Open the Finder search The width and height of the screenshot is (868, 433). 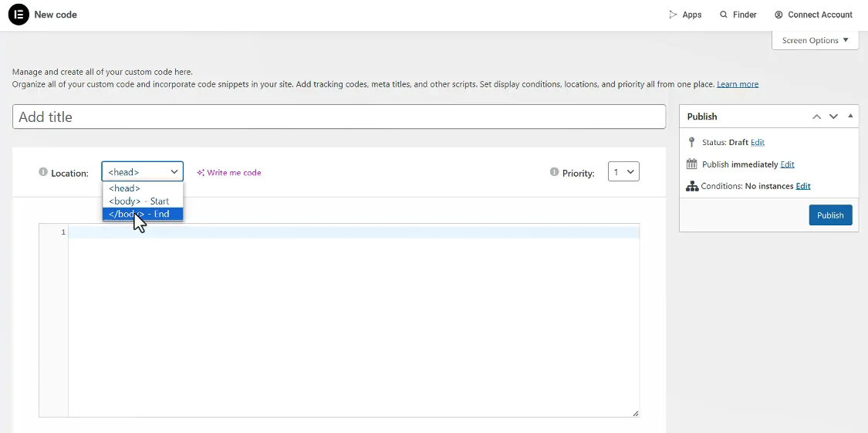(x=738, y=15)
